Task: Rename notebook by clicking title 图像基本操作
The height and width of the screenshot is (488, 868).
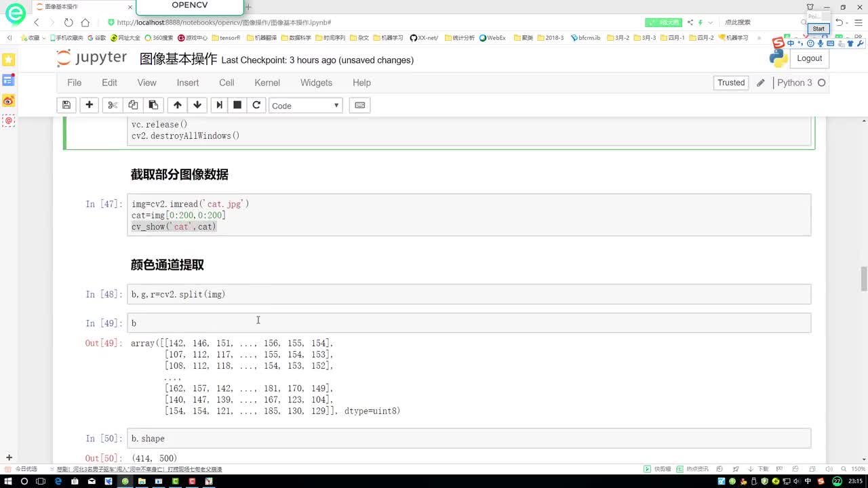Action: 178,59
